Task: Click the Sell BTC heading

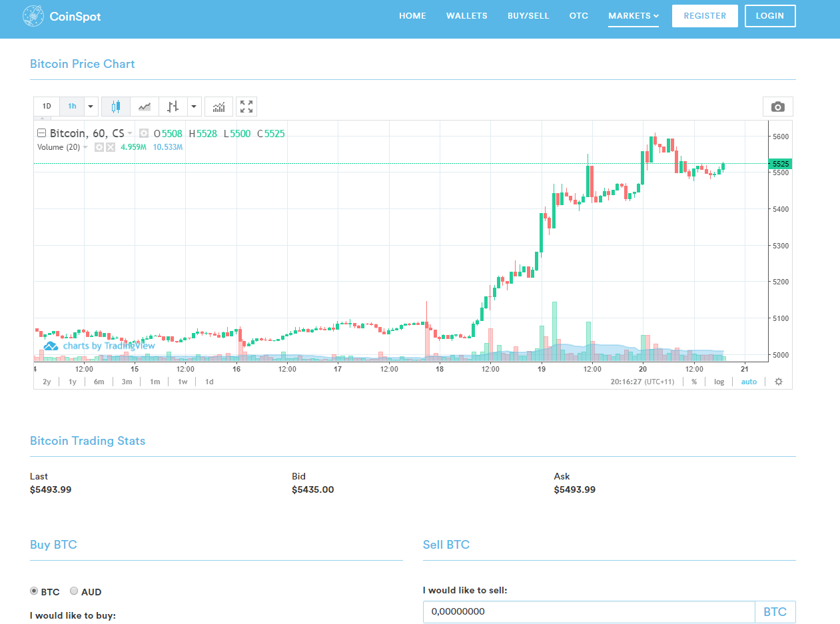Action: click(x=446, y=545)
